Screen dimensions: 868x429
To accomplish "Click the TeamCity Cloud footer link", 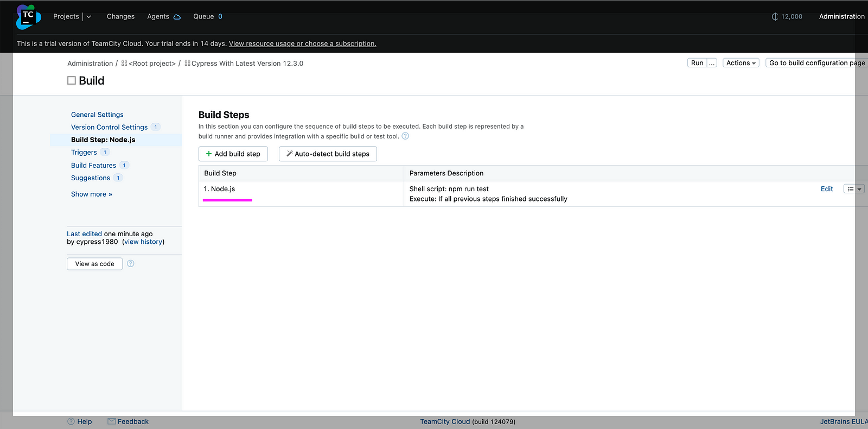I will point(445,422).
